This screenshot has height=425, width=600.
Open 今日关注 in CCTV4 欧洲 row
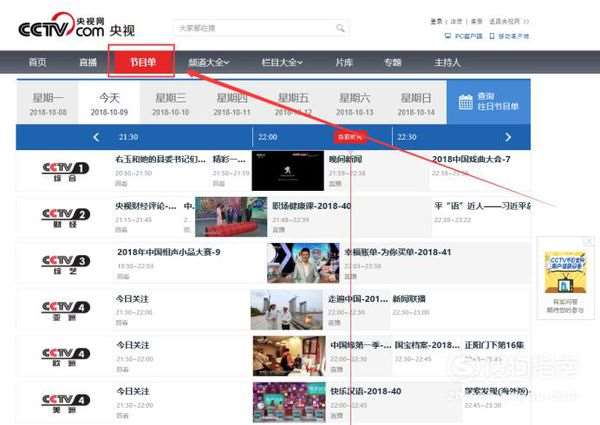click(133, 345)
